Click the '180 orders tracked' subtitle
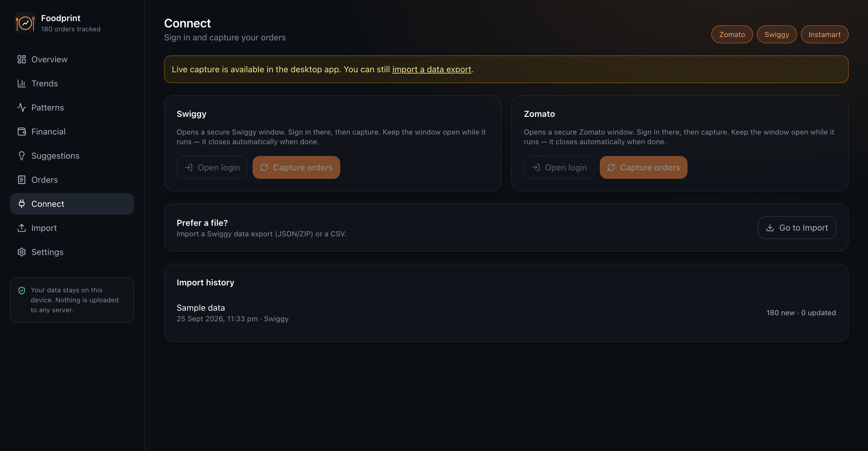 coord(71,29)
